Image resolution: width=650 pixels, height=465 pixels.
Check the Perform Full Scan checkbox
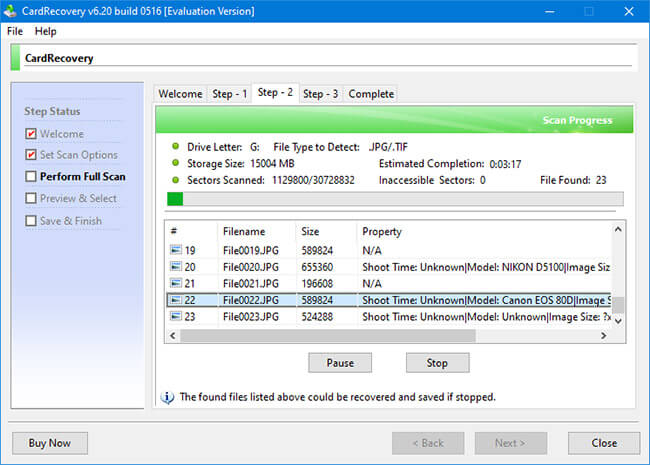31,177
